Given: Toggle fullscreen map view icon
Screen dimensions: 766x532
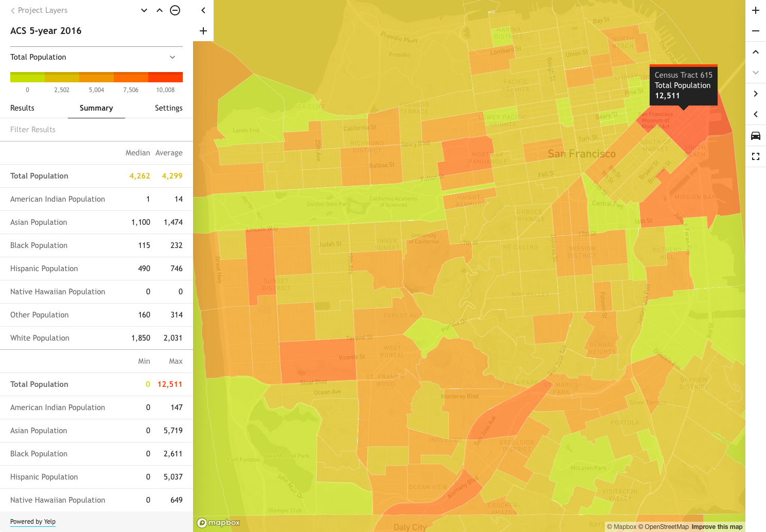Looking at the screenshot, I should click(756, 156).
